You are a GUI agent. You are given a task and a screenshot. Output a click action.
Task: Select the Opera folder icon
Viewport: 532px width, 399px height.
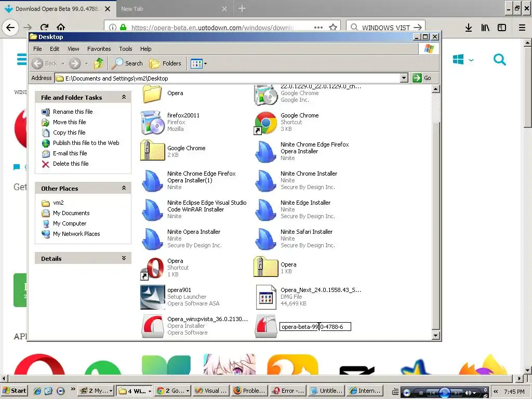(x=152, y=94)
